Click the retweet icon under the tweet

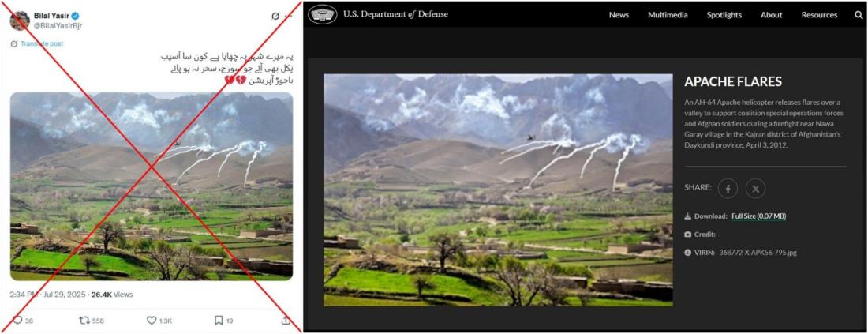(x=84, y=320)
